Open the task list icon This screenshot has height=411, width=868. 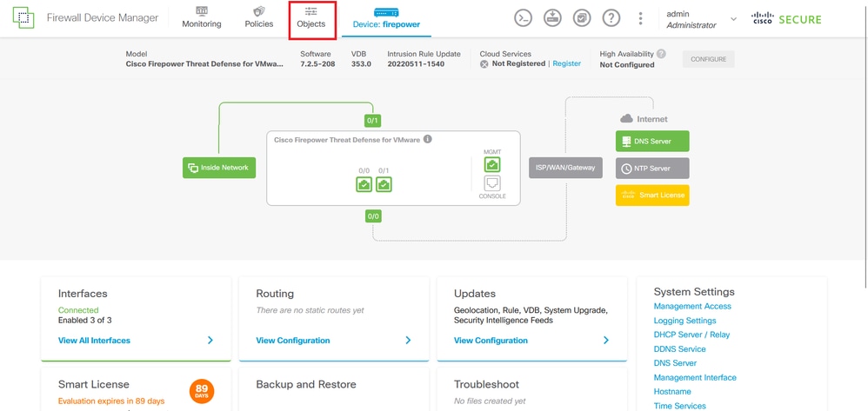(x=582, y=17)
